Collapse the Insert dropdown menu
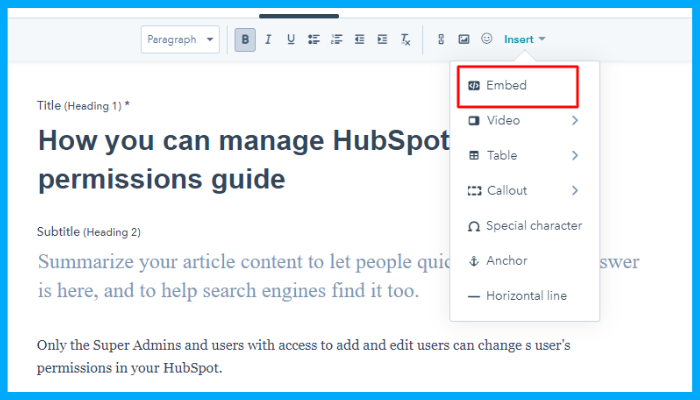The image size is (700, 400). point(525,40)
